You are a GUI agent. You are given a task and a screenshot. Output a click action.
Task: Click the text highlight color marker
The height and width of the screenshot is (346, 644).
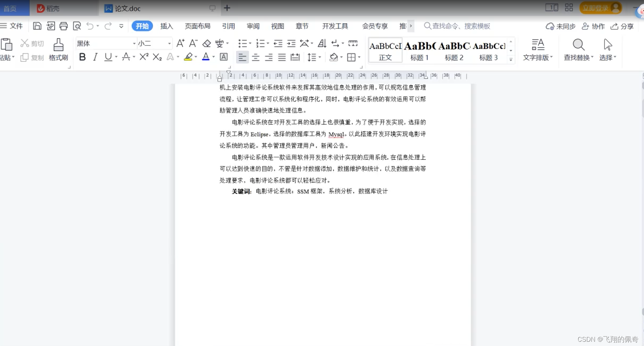[188, 57]
